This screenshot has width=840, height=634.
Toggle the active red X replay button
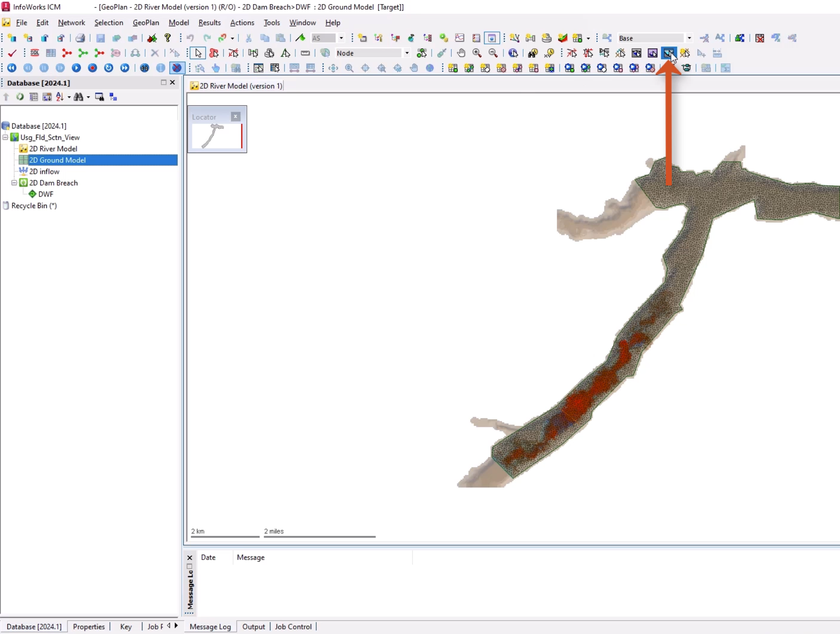pos(177,68)
